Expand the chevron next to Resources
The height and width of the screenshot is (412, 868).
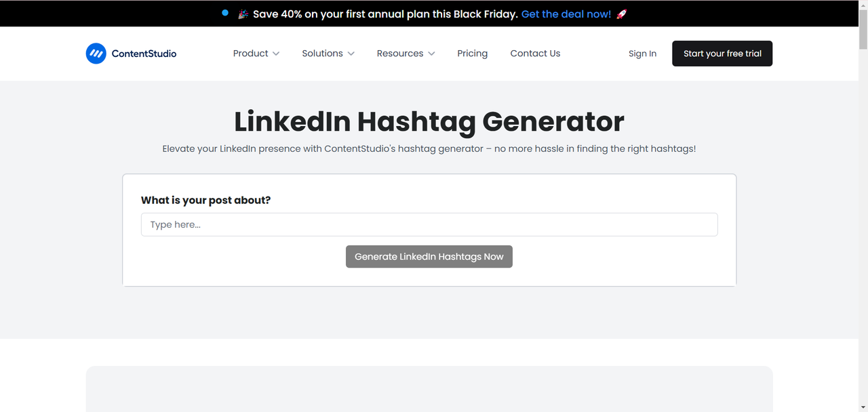pos(431,54)
